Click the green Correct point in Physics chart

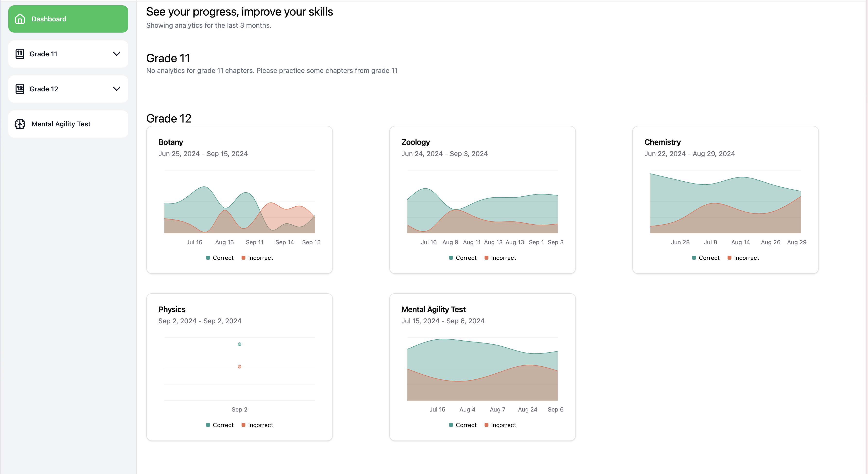click(x=240, y=344)
